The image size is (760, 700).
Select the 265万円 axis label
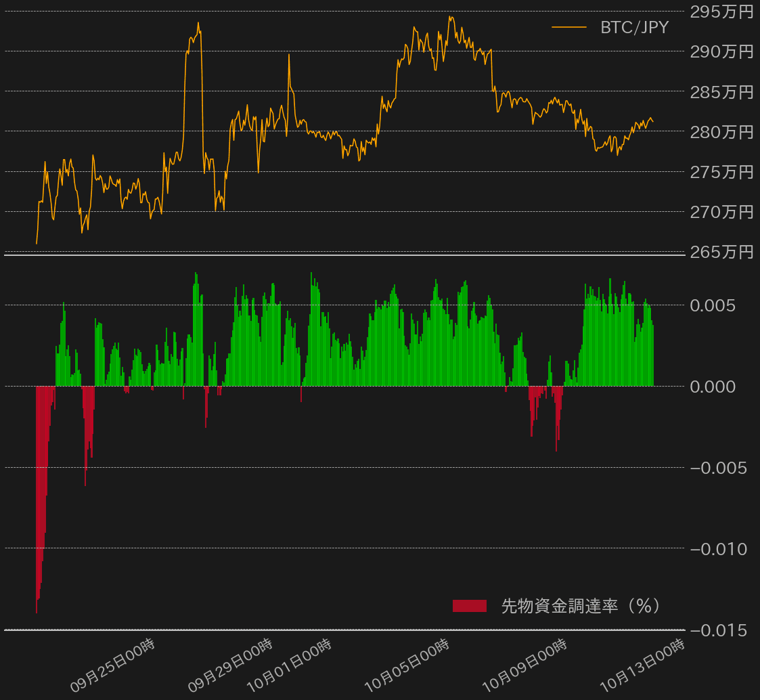(x=721, y=252)
